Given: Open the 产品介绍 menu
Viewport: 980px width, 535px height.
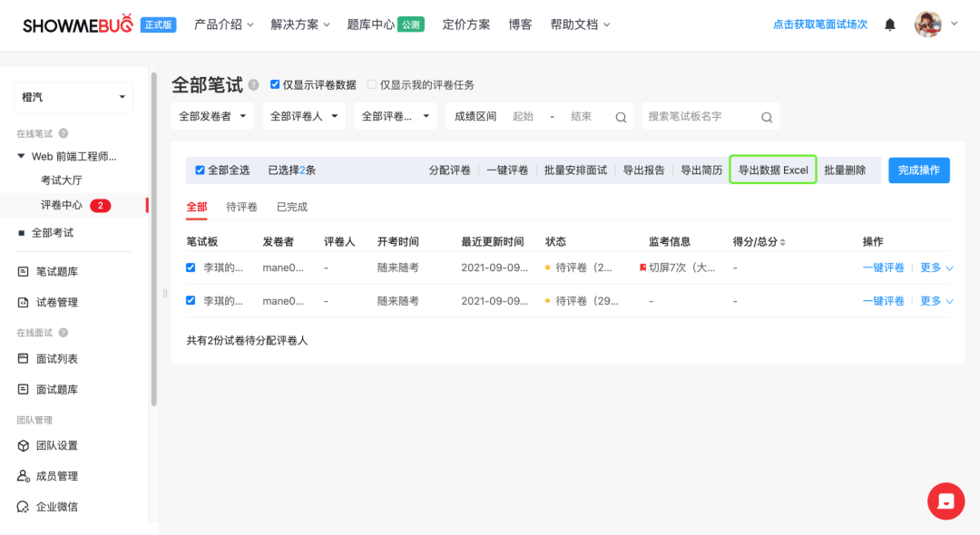Looking at the screenshot, I should pyautogui.click(x=224, y=24).
